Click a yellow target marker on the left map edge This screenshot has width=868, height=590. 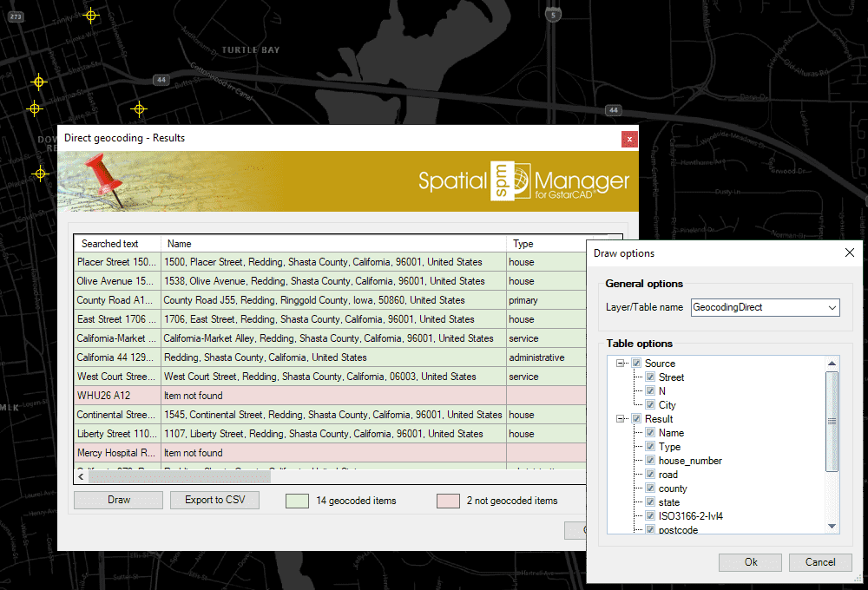point(40,174)
